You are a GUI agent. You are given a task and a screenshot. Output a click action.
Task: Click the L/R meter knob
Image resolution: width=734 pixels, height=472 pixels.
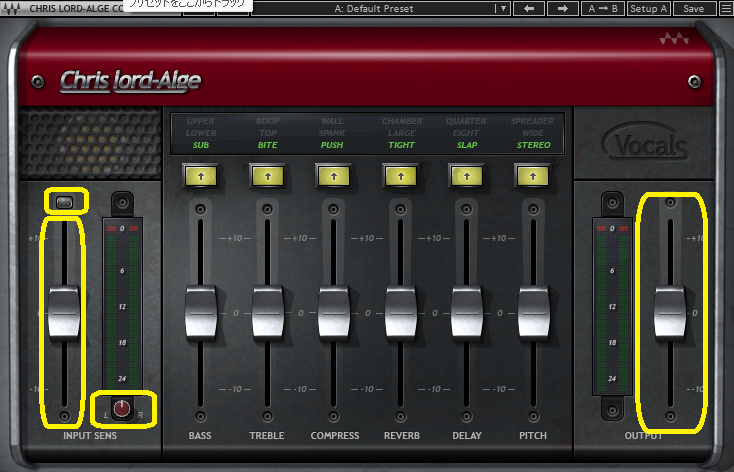(121, 408)
